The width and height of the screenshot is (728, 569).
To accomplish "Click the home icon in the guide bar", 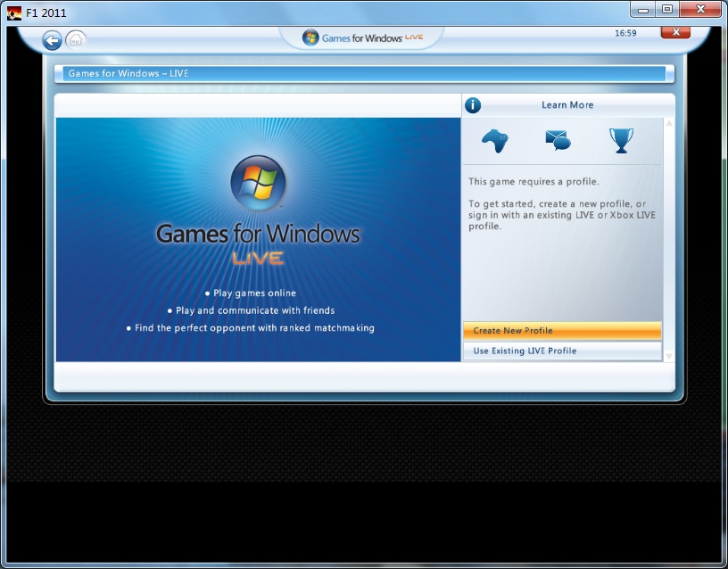I will [76, 40].
